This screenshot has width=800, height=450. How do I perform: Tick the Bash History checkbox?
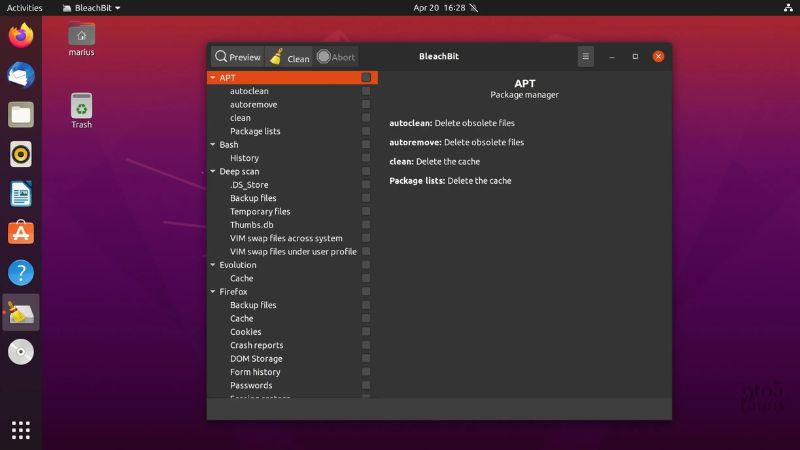coord(366,158)
